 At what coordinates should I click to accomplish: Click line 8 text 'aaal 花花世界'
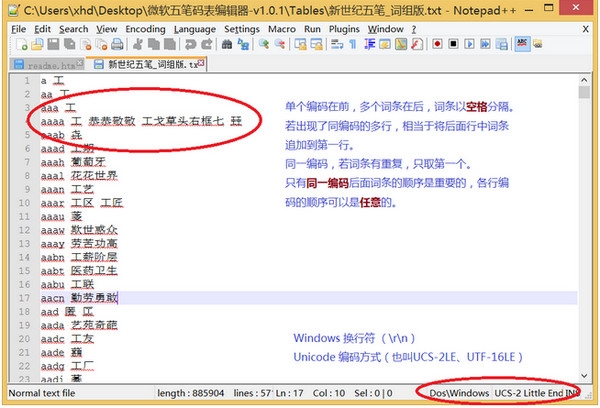click(79, 176)
